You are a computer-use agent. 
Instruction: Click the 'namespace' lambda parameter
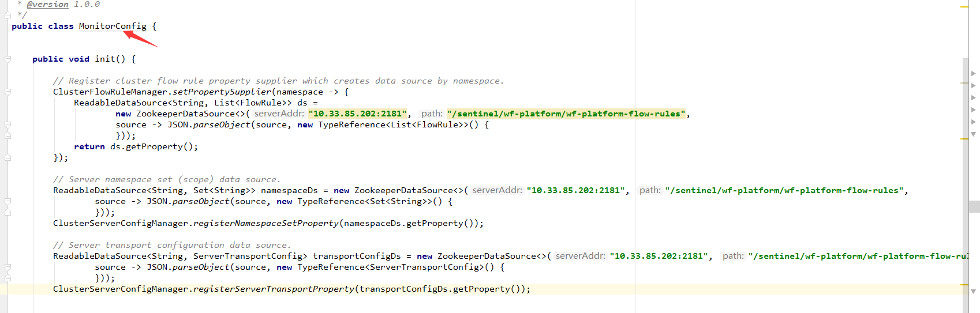pyautogui.click(x=300, y=92)
